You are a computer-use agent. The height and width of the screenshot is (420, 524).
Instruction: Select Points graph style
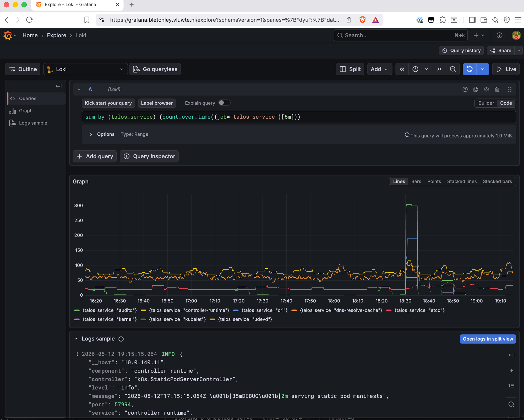[434, 181]
